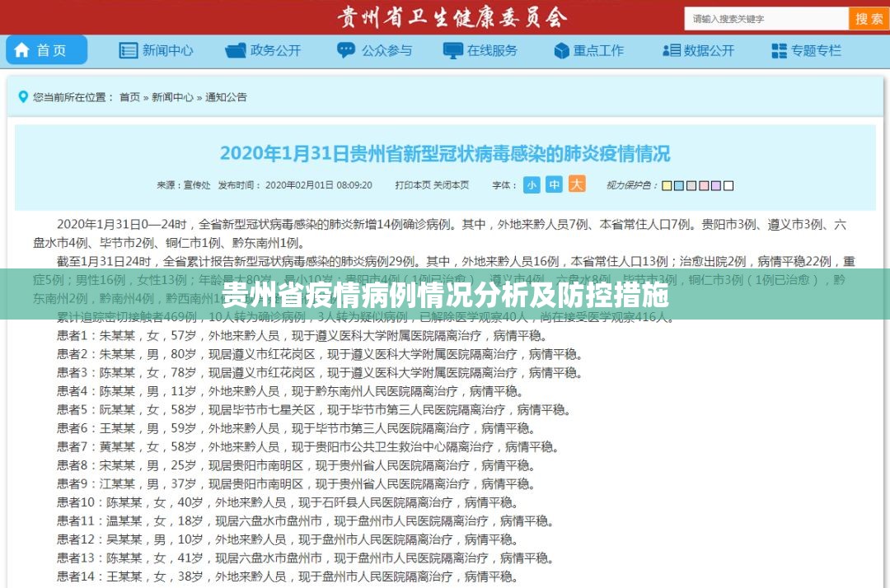The height and width of the screenshot is (588, 890).
Task: Click the 关闭本页 close page link
Action: click(x=452, y=185)
